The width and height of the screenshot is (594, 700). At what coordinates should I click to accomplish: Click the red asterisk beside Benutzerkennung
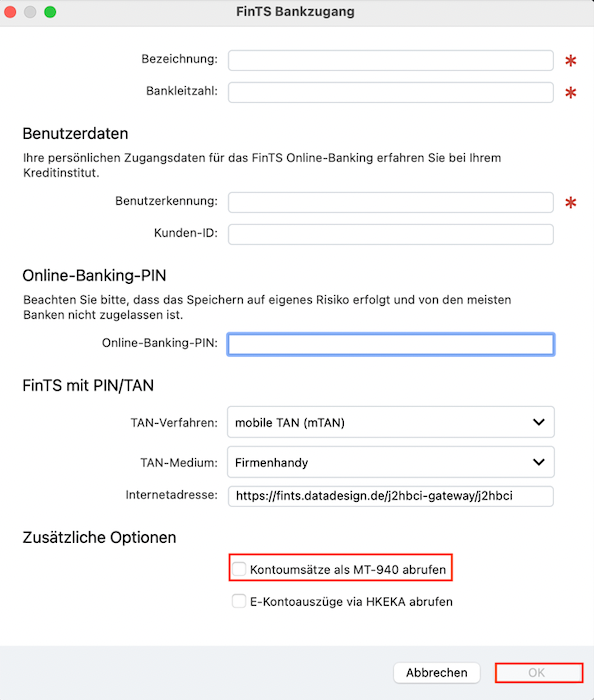(570, 203)
